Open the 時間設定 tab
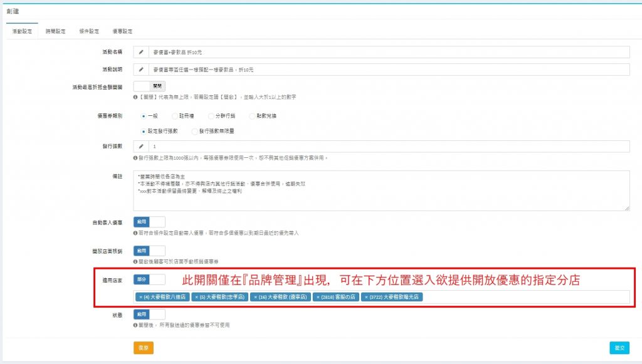The image size is (642, 364). point(55,31)
